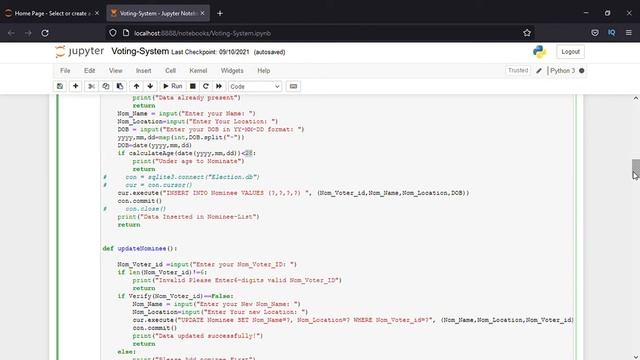Viewport: 640px width, 360px height.
Task: Click the scrollbar up arrow
Action: 636,98
